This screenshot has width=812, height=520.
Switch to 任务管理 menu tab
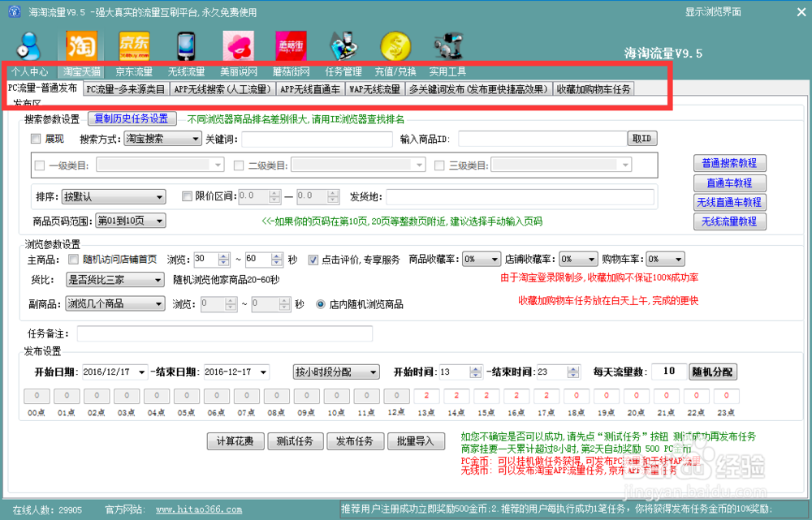tap(343, 72)
